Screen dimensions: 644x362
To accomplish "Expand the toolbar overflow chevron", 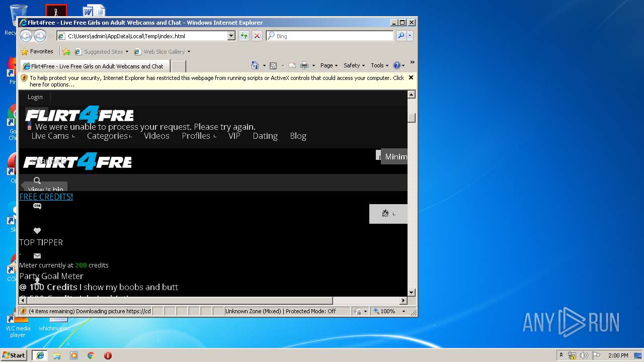I will point(412,62).
